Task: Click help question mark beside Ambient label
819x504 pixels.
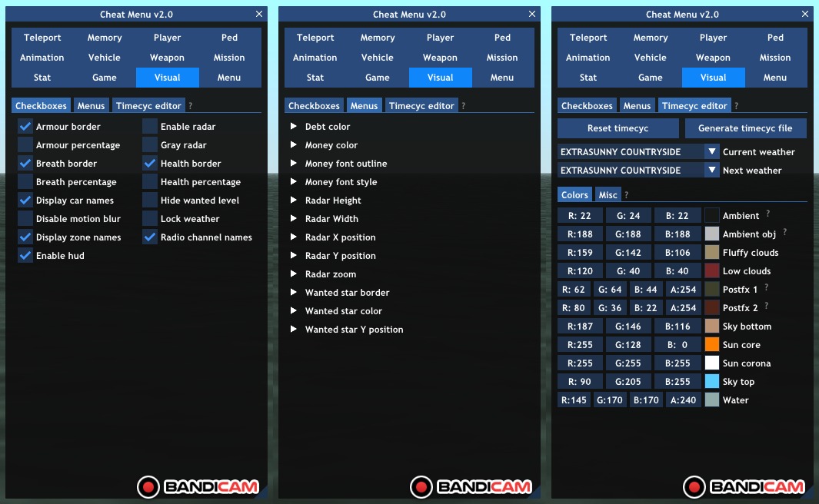Action: coord(767,214)
